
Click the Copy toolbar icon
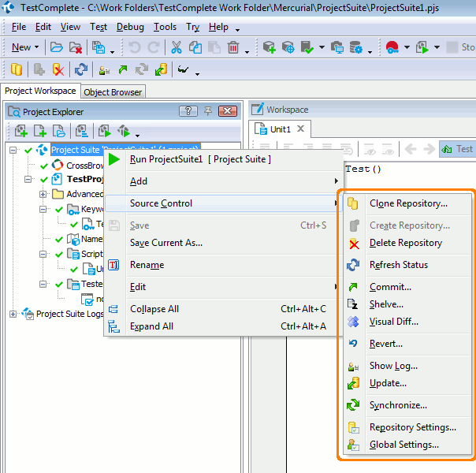pos(195,47)
